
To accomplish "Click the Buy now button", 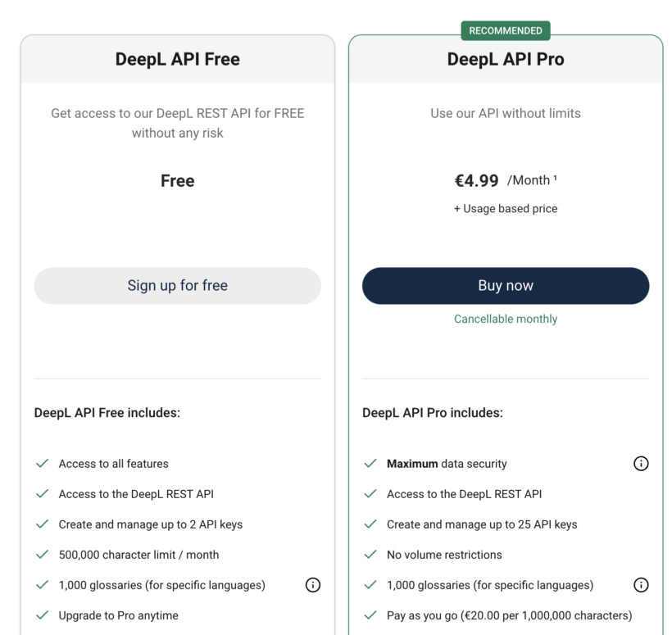I will coord(505,285).
